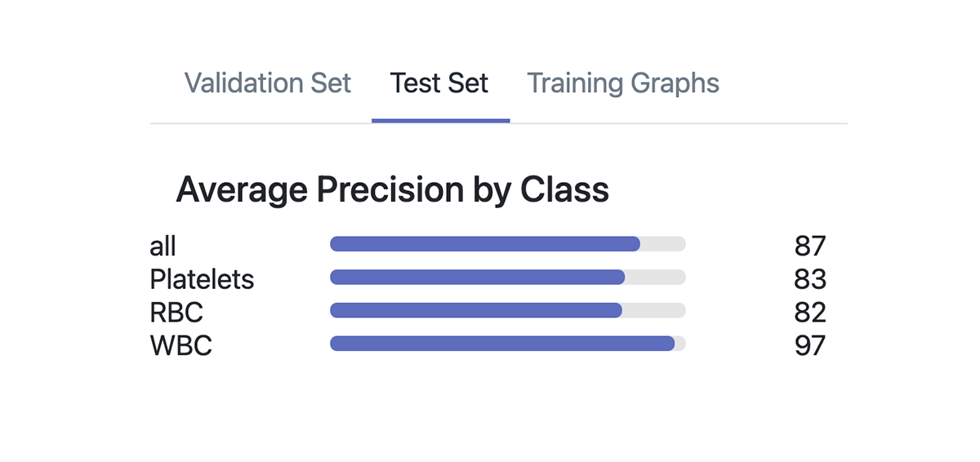Switch to the Validation Set tab
Image resolution: width=980 pixels, height=462 pixels.
click(x=267, y=83)
